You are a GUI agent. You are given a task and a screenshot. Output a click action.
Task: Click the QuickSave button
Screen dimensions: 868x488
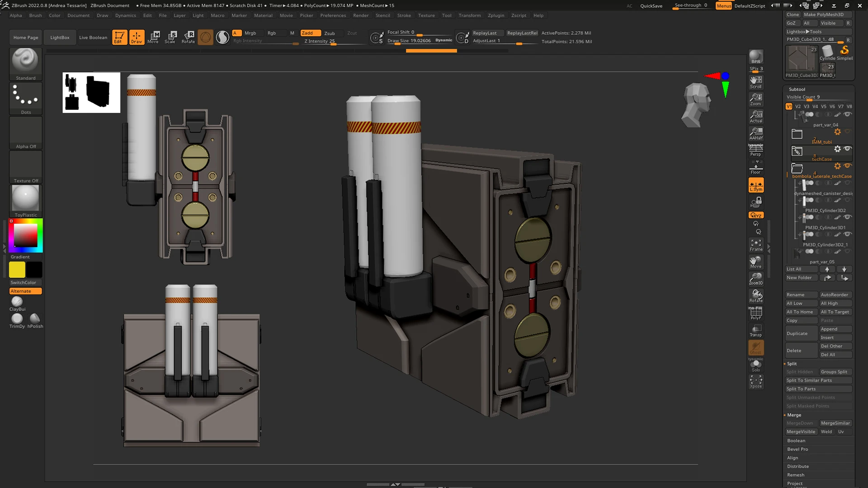[651, 6]
